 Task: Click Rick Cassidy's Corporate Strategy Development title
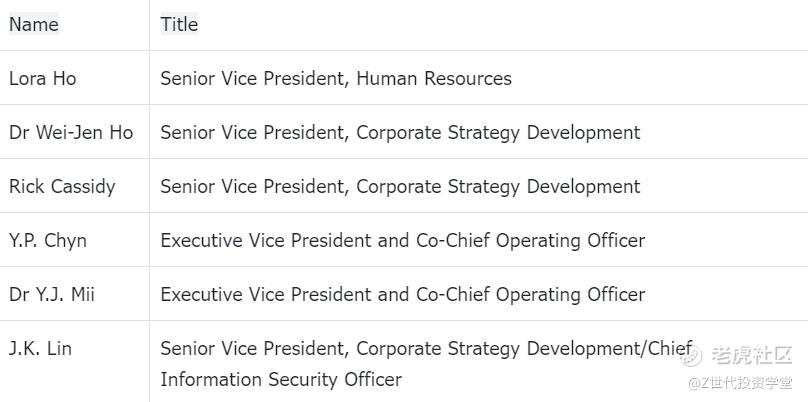click(498, 186)
